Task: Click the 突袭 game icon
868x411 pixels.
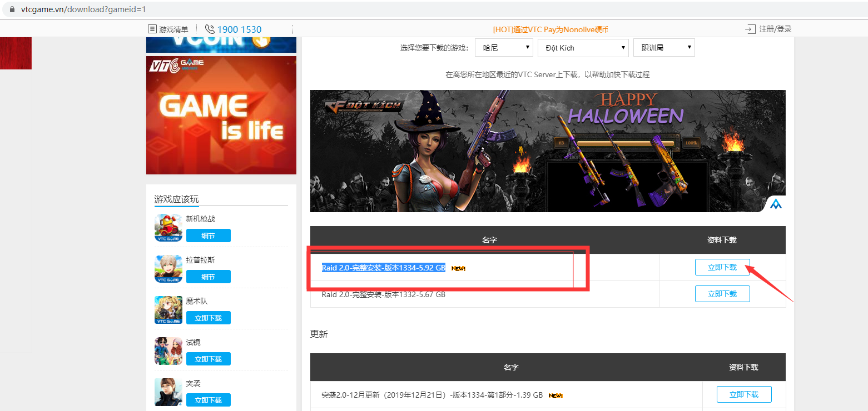Action: tap(168, 392)
